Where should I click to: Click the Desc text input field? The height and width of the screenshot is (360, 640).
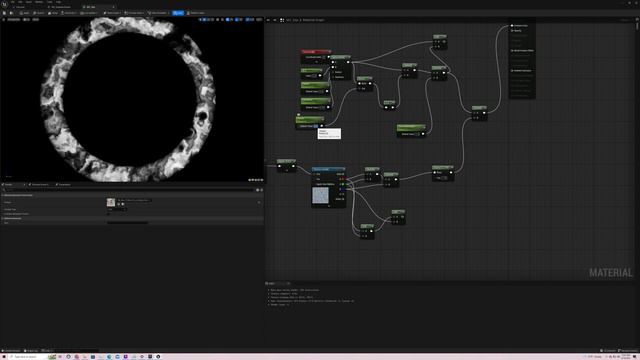coord(127,223)
